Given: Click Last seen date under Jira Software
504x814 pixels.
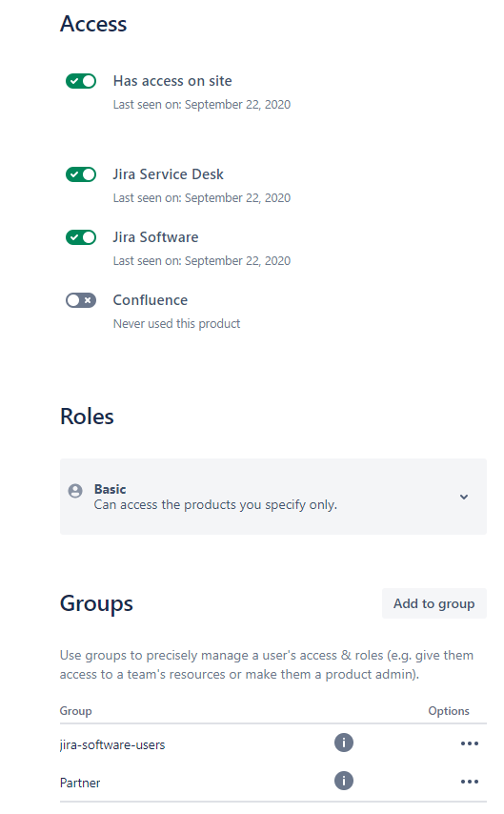Looking at the screenshot, I should point(202,260).
